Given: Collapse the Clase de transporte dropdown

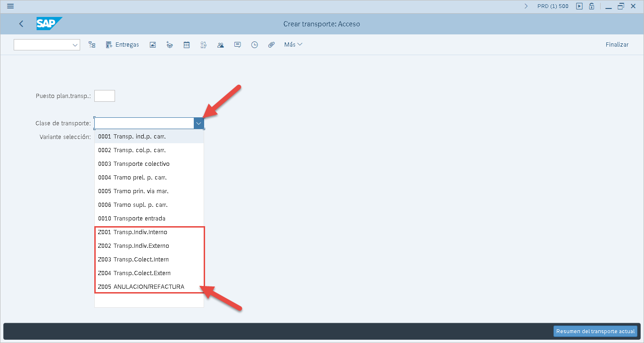Looking at the screenshot, I should pyautogui.click(x=198, y=123).
